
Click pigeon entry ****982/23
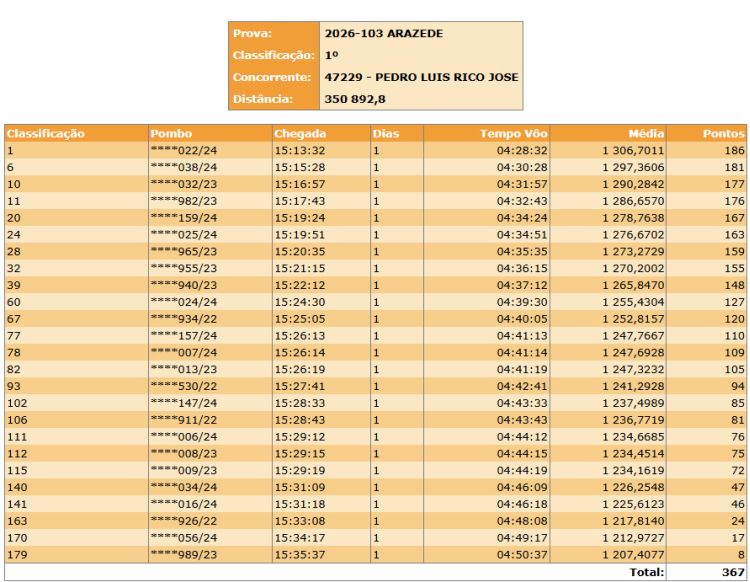(183, 201)
